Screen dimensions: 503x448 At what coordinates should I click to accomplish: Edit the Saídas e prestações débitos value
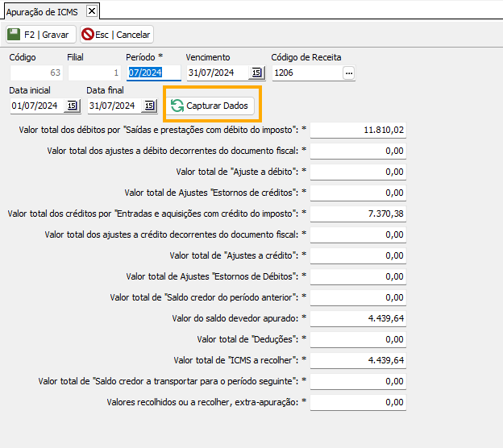pos(359,130)
